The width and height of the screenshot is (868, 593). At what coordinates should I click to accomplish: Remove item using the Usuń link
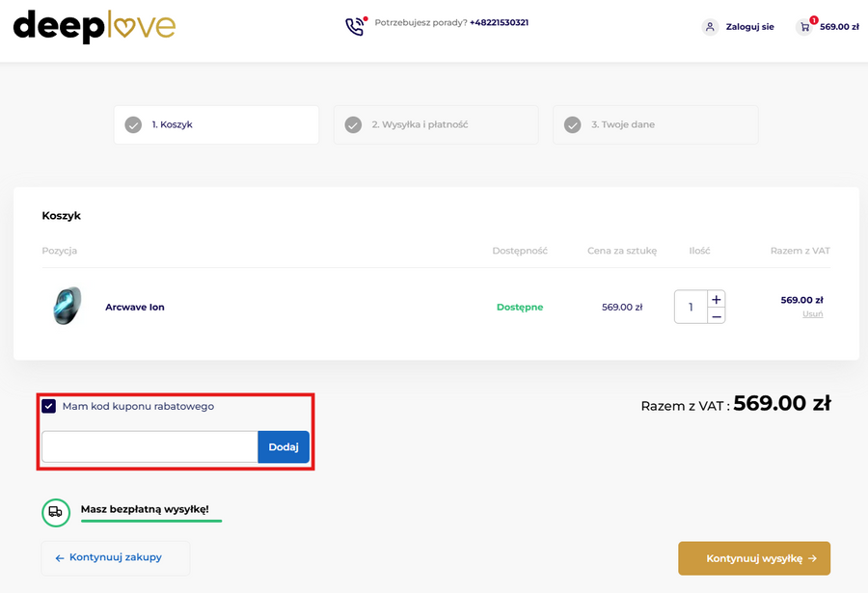tap(812, 314)
